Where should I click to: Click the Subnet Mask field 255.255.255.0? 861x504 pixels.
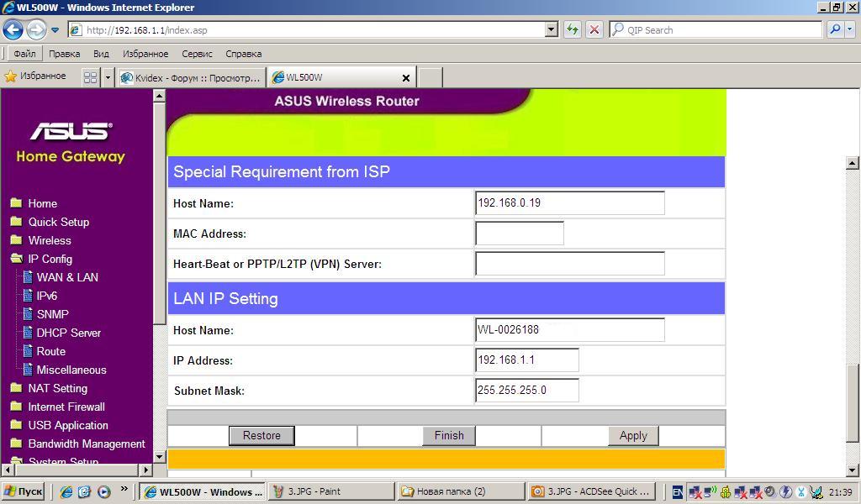coord(527,390)
